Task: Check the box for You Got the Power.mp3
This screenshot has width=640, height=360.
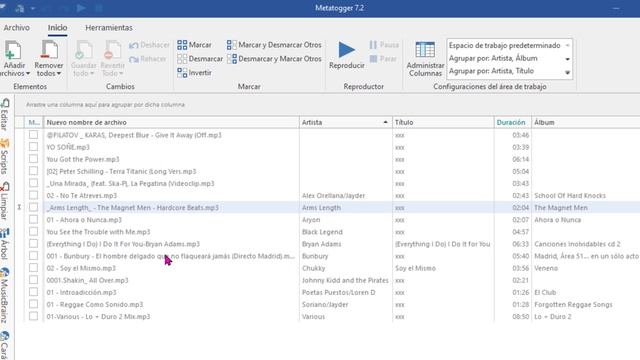Action: [x=33, y=159]
